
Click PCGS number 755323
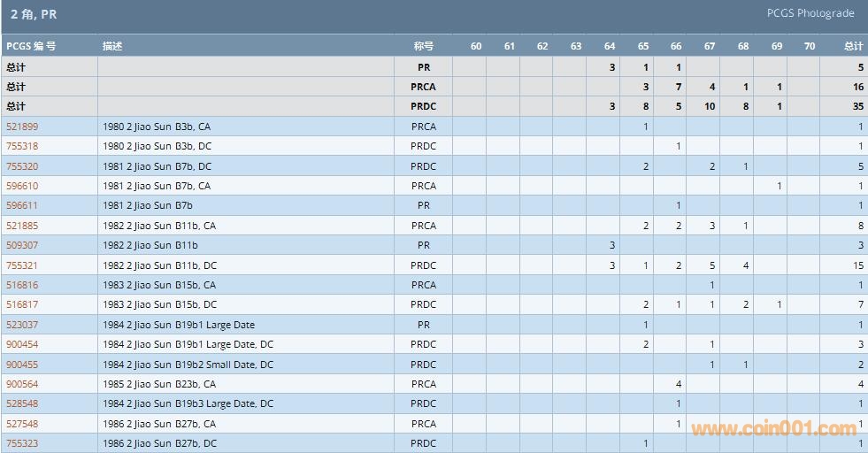pyautogui.click(x=22, y=443)
